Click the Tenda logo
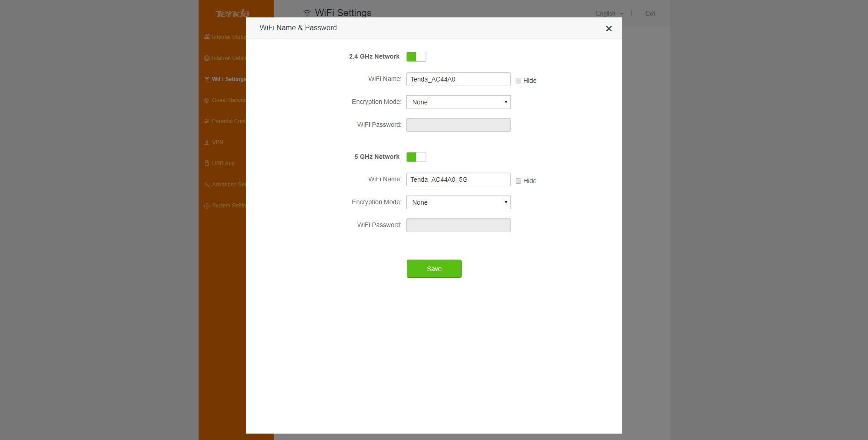 232,14
